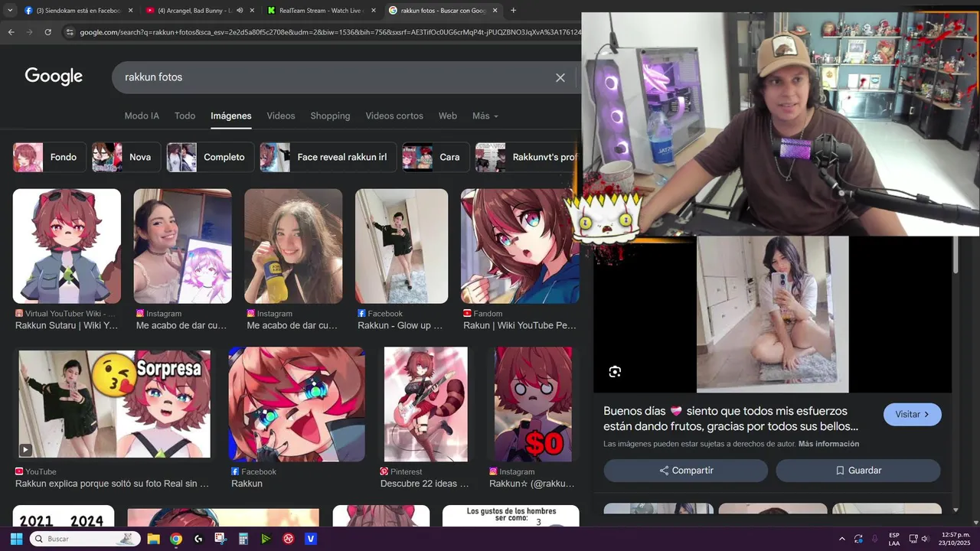Switch to the Siendokam Facebook tab
This screenshot has width=980, height=551.
click(x=77, y=10)
